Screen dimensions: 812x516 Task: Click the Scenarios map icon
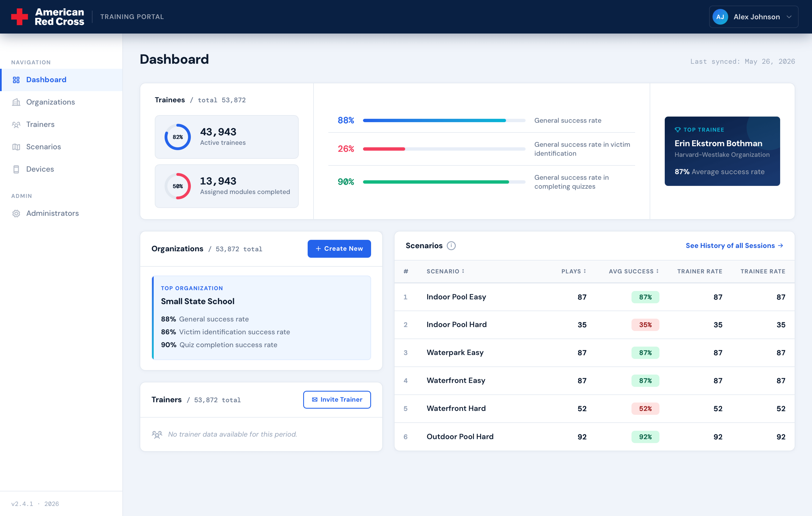click(16, 147)
